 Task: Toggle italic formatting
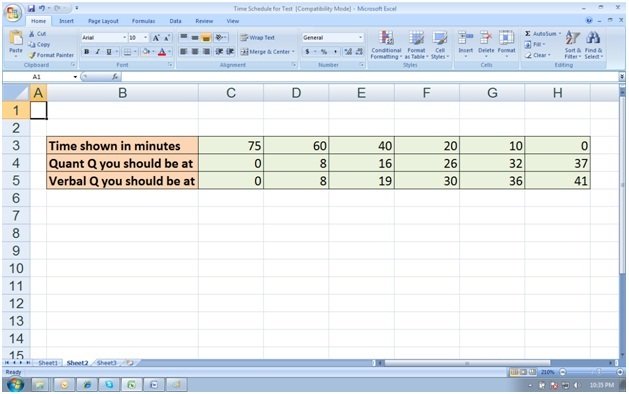click(x=97, y=52)
